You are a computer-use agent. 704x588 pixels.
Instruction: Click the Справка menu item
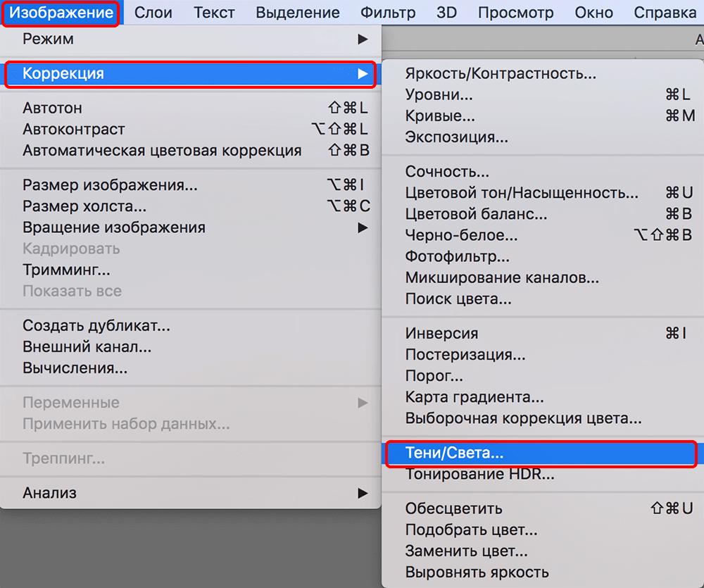tap(665, 13)
